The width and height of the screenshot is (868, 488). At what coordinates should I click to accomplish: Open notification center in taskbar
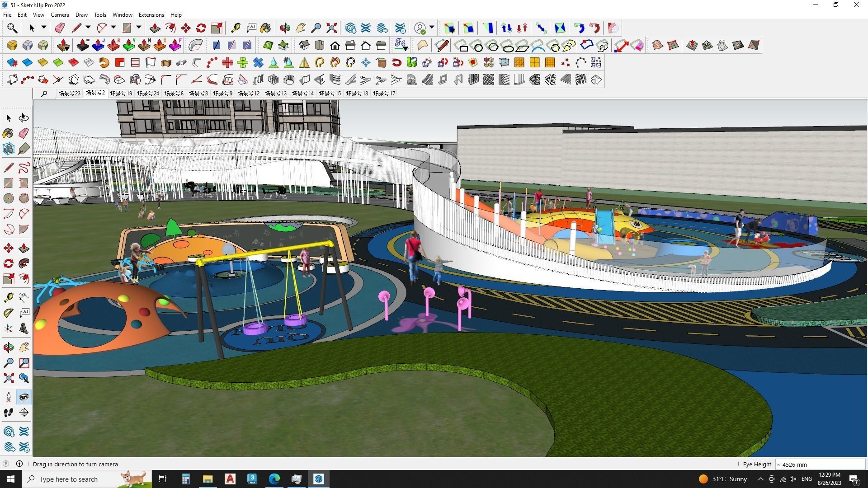[854, 479]
